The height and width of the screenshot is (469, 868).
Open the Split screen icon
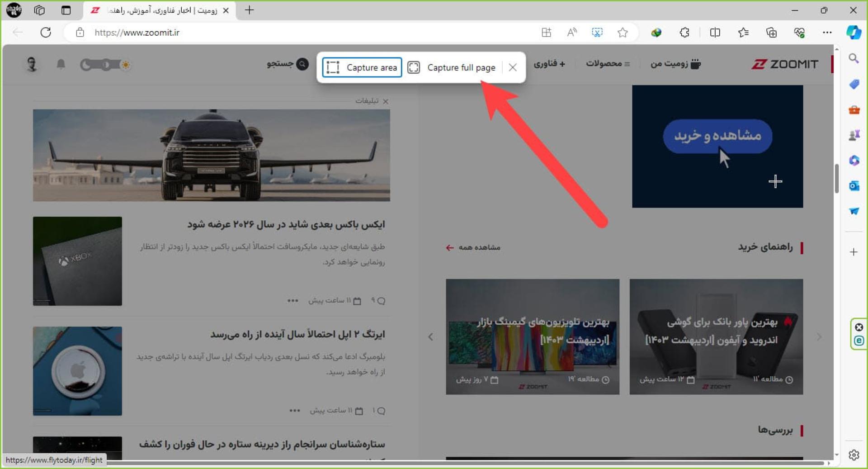pos(715,33)
